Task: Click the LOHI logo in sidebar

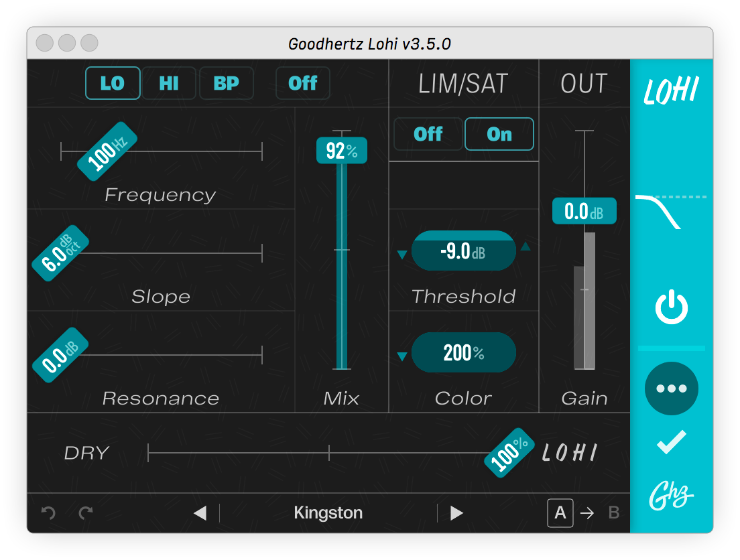Action: pos(671,90)
